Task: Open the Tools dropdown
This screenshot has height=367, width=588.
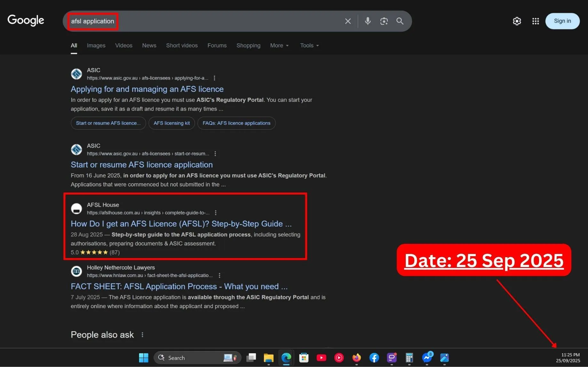Action: coord(309,45)
